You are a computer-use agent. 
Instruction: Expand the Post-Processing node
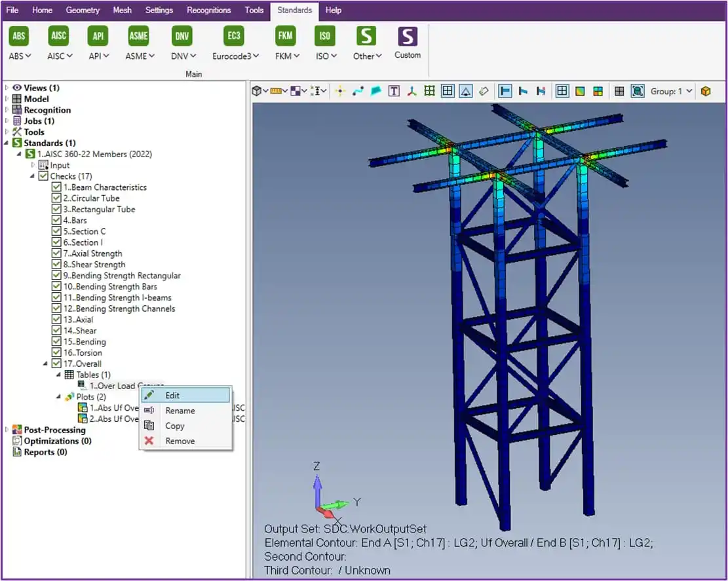point(7,430)
